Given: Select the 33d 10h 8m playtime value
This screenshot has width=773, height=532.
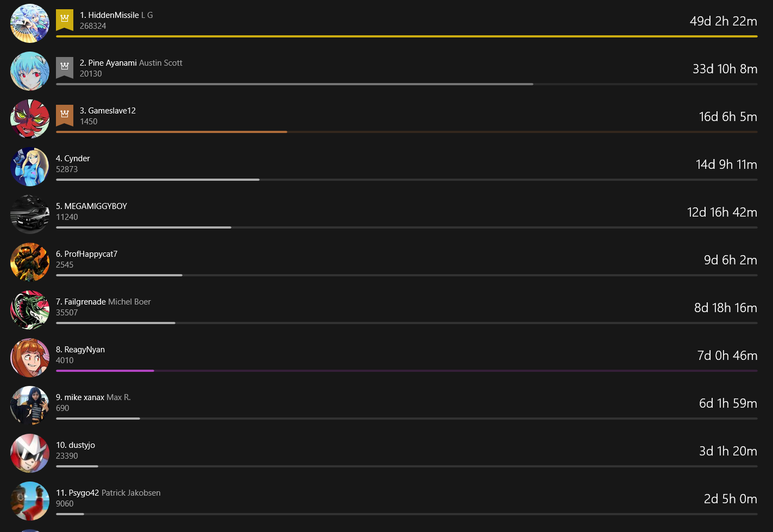Looking at the screenshot, I should (x=725, y=69).
